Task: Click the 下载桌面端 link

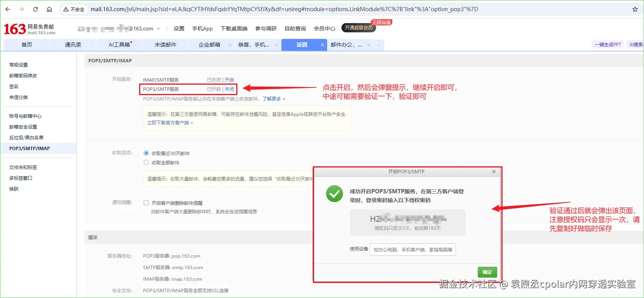Action: (234, 28)
